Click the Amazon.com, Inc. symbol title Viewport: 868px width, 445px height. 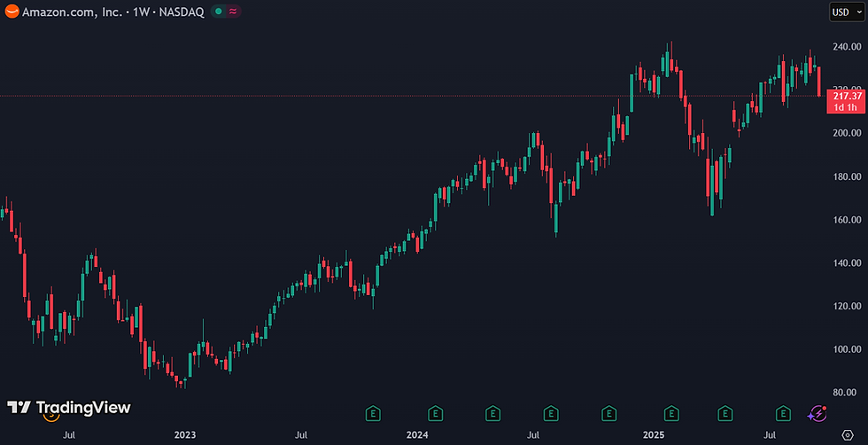pos(72,12)
